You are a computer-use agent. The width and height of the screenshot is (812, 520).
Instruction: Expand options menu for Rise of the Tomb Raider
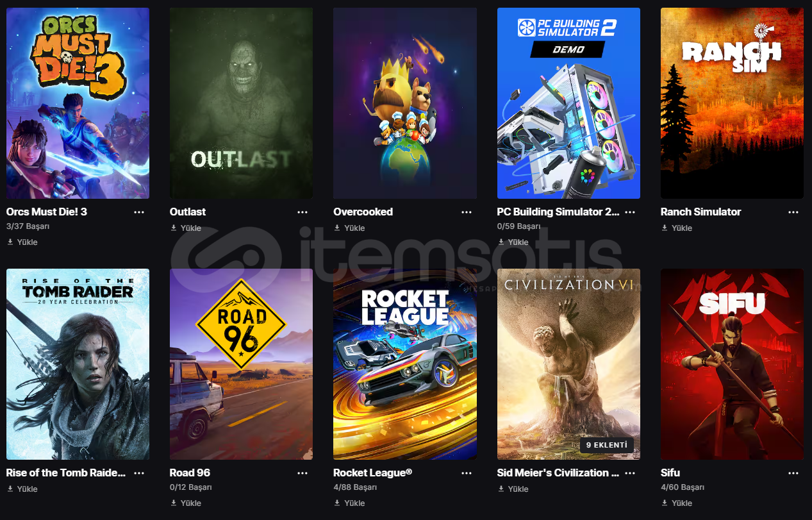(139, 473)
